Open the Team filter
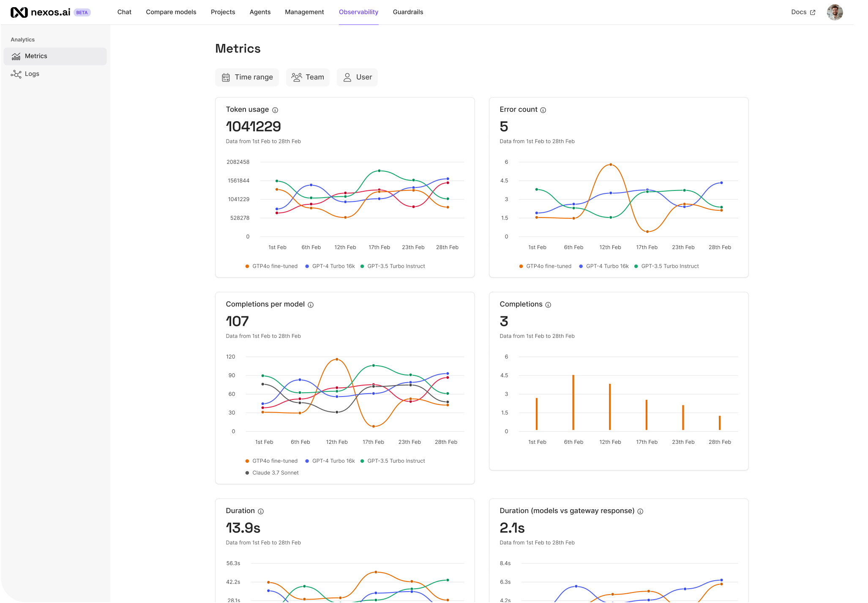 (x=308, y=77)
